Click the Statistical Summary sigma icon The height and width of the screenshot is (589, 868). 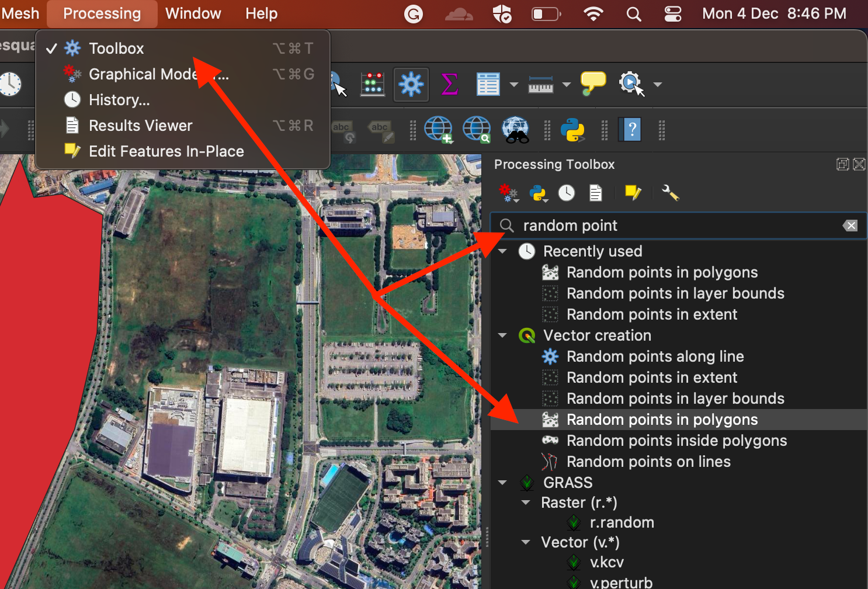pos(449,85)
